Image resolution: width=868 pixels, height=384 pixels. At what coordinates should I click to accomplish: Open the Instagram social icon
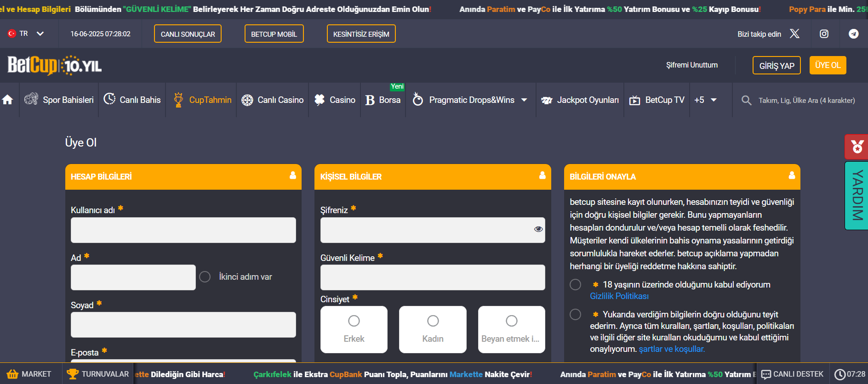824,34
